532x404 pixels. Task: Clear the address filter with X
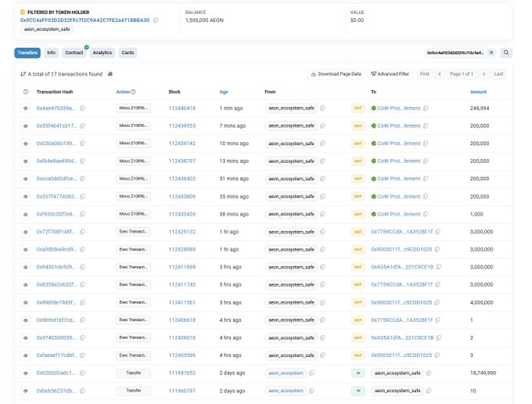491,52
